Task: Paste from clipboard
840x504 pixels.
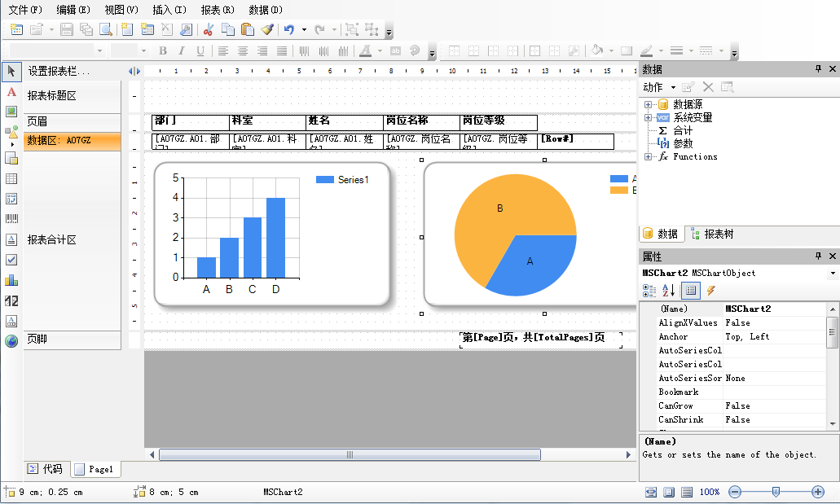Action: point(248,29)
